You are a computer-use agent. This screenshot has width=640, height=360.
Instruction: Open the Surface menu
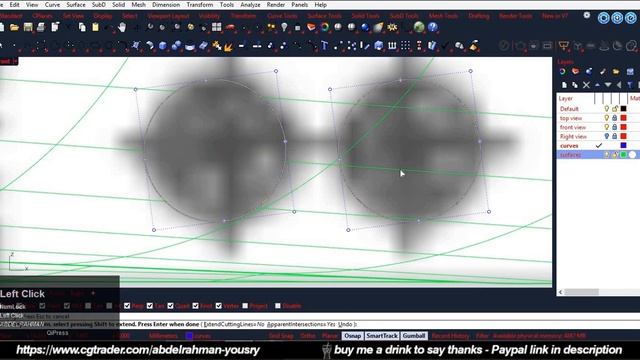[x=76, y=5]
